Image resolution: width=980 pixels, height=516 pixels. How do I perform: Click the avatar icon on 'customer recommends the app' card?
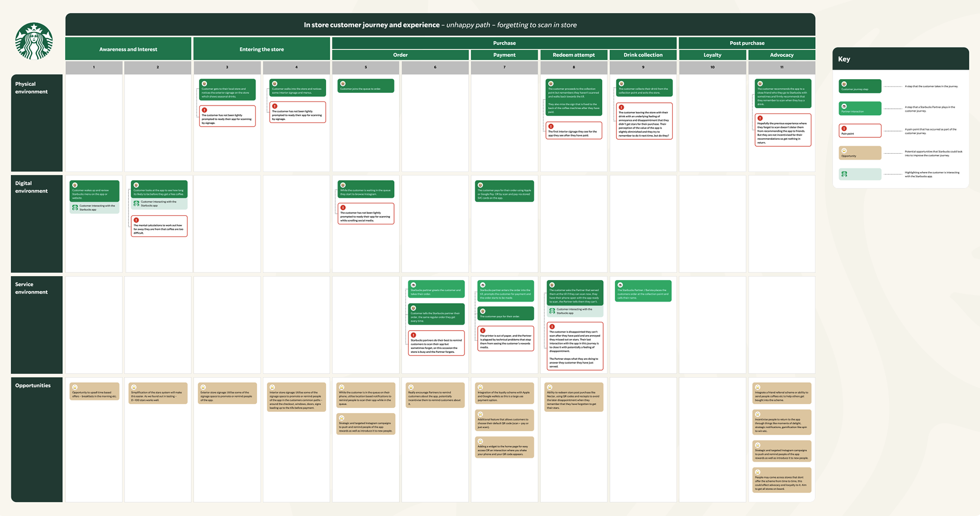coord(760,84)
